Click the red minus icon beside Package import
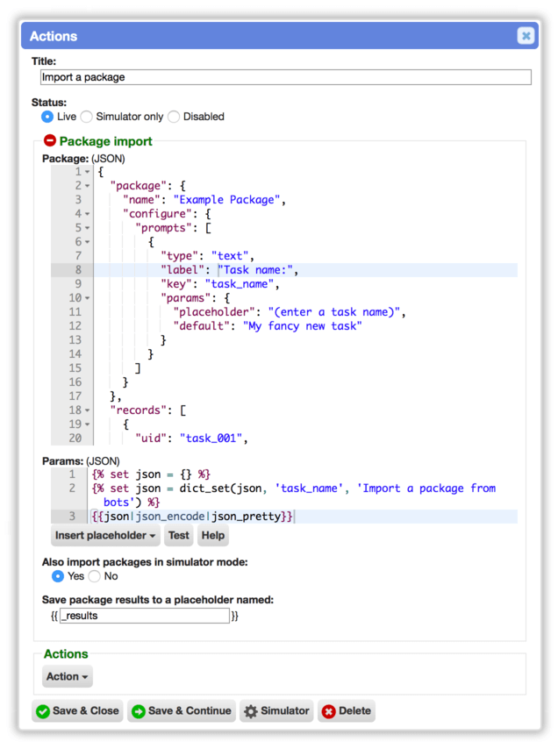The image size is (558, 756). point(50,141)
